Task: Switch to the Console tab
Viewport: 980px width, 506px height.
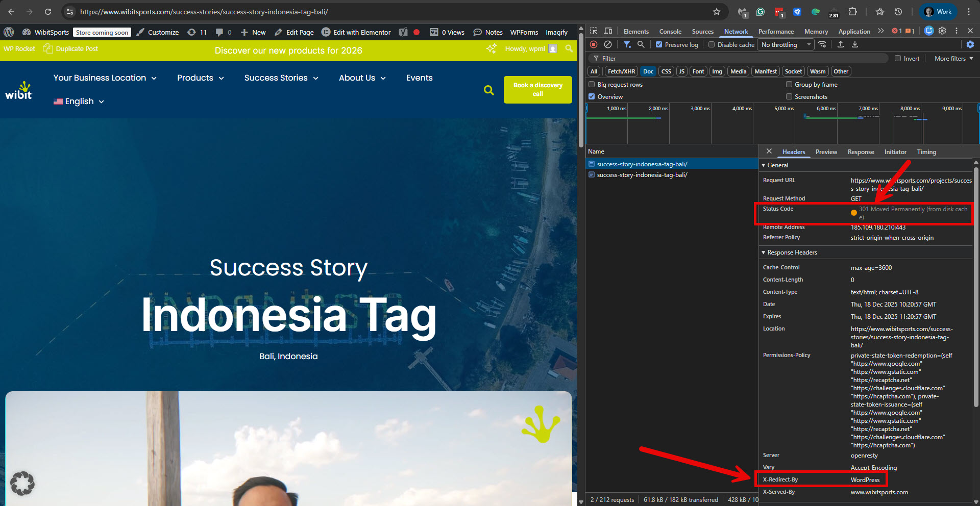Action: [x=670, y=32]
